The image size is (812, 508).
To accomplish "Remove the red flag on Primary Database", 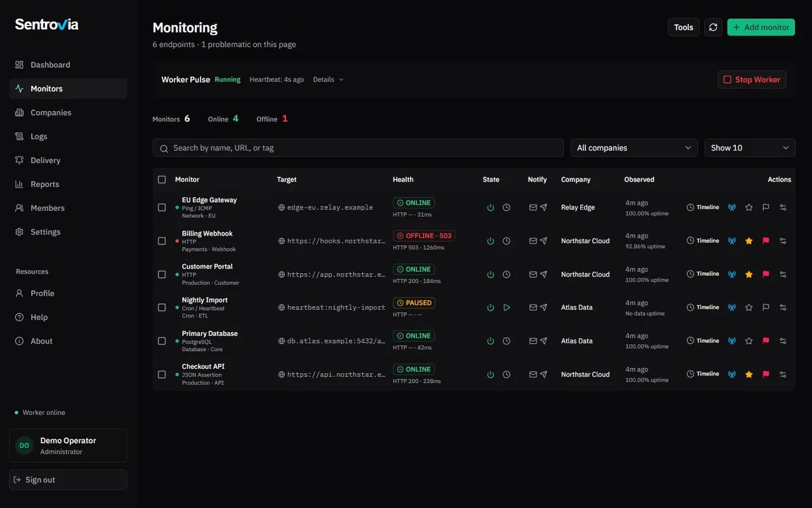I will pyautogui.click(x=766, y=341).
